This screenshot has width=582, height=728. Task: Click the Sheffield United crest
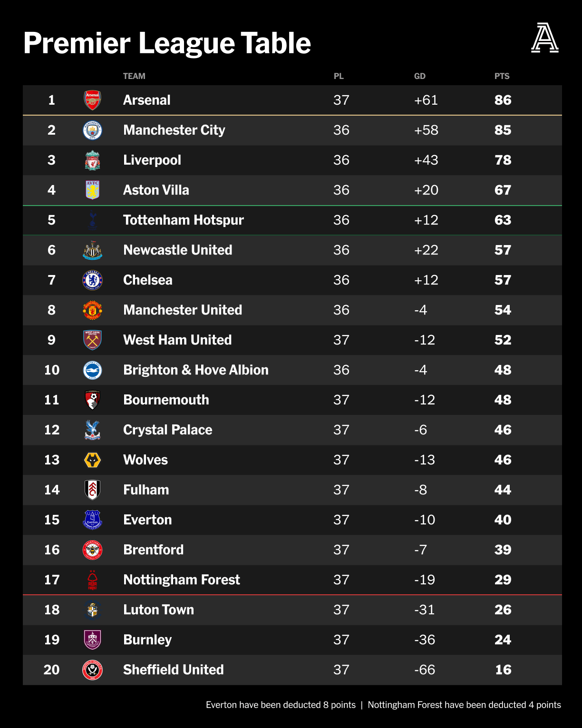click(92, 670)
